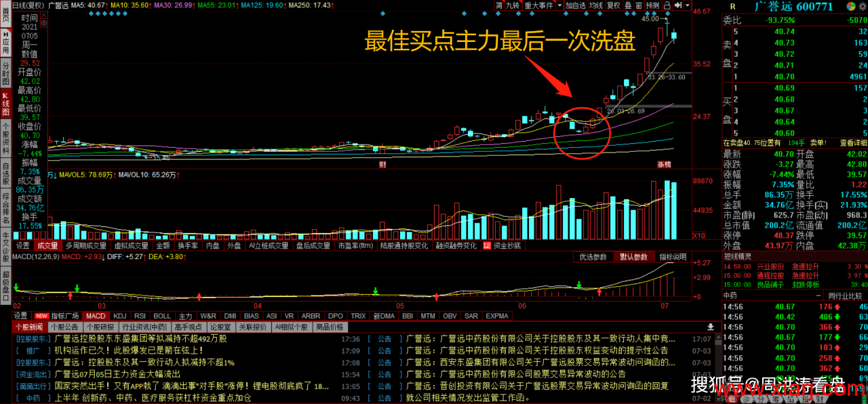Switch to the KDJ indicator tab
The width and height of the screenshot is (868, 404).
click(x=120, y=316)
